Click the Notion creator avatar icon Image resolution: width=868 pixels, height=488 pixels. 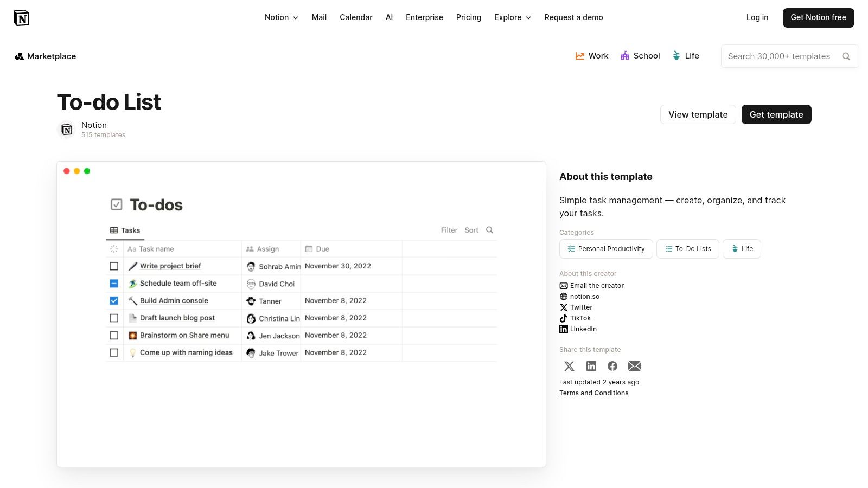tap(66, 130)
